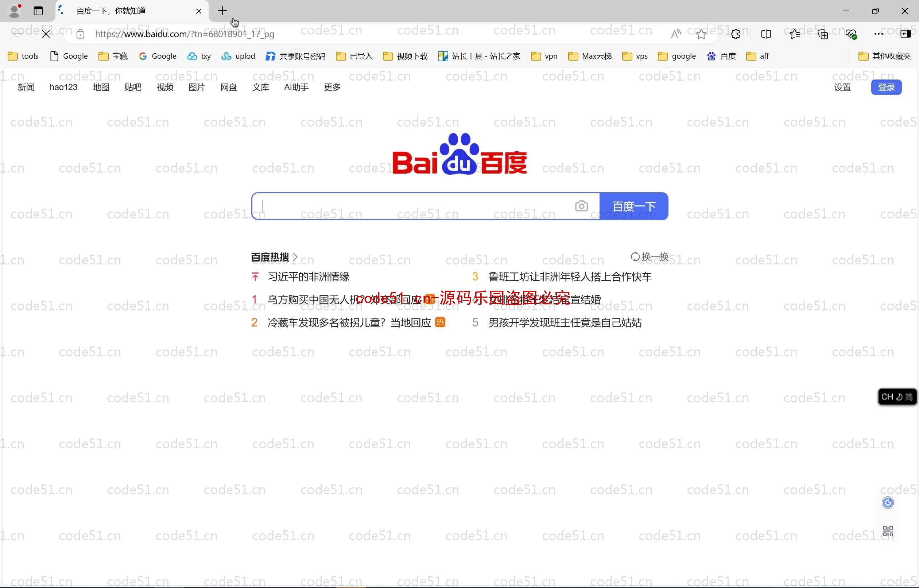Expand the aff bookmark folder
Screen dimensions: 919x588
(757, 56)
